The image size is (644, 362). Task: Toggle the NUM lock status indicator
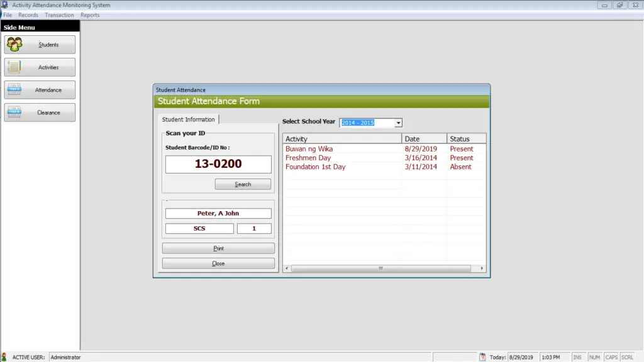pos(594,356)
